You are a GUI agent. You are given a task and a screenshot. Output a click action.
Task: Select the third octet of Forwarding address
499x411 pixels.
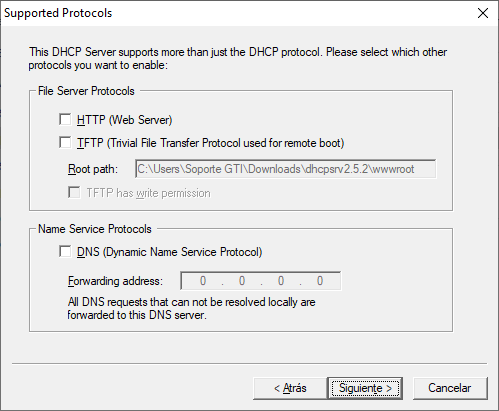click(281, 281)
